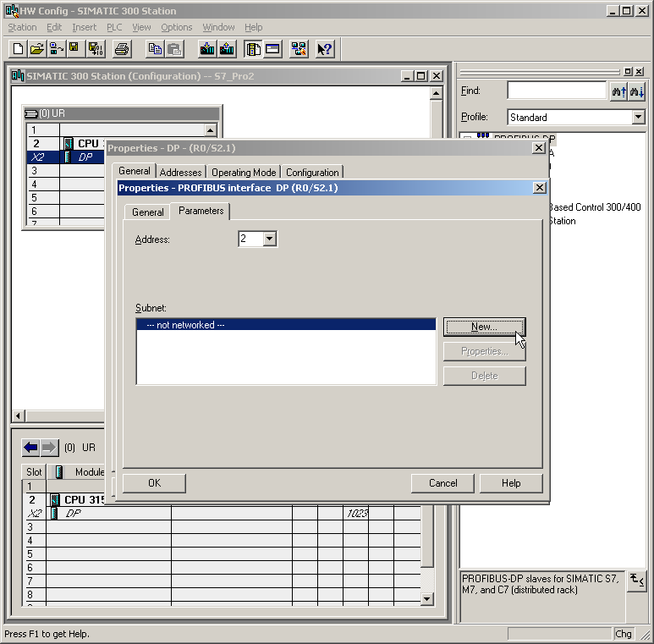Activate the context Help arrow icon
The image size is (654, 644).
325,49
